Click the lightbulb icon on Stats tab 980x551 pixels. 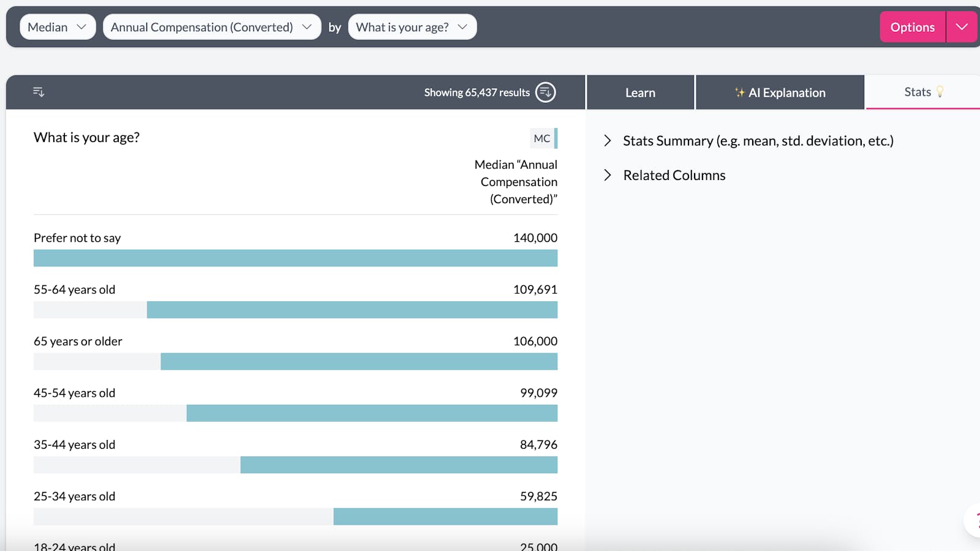pos(940,92)
